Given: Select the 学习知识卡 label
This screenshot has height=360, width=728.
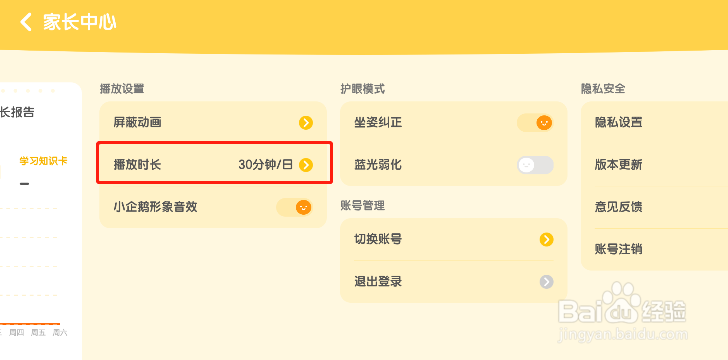Looking at the screenshot, I should 43,161.
